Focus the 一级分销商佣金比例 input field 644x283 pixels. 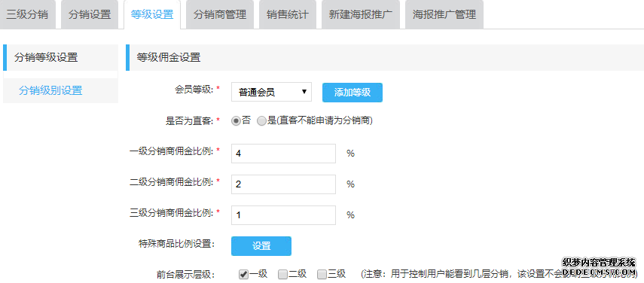283,154
